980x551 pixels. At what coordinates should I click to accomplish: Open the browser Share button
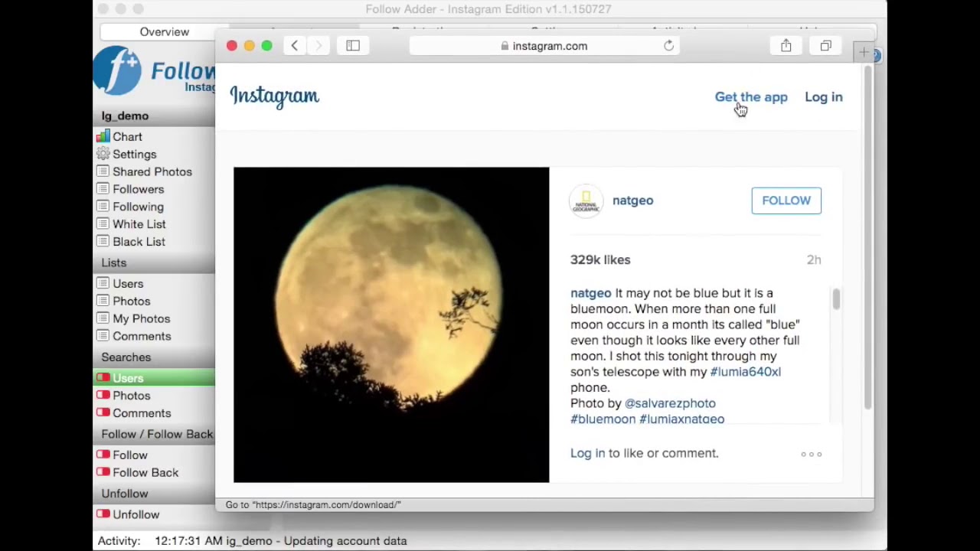[786, 46]
